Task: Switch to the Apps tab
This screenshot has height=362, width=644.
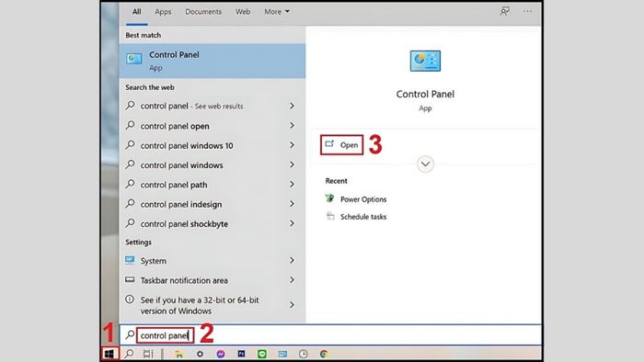Action: [x=163, y=12]
